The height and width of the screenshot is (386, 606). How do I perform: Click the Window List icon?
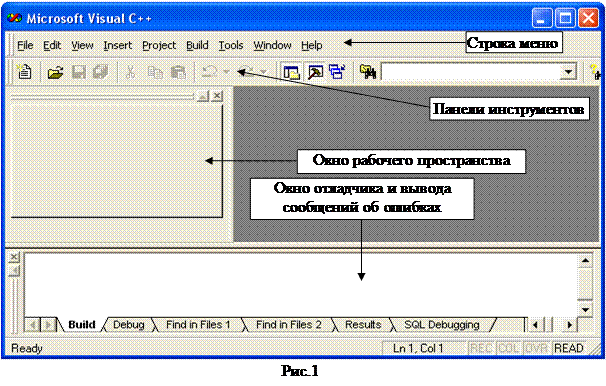337,72
